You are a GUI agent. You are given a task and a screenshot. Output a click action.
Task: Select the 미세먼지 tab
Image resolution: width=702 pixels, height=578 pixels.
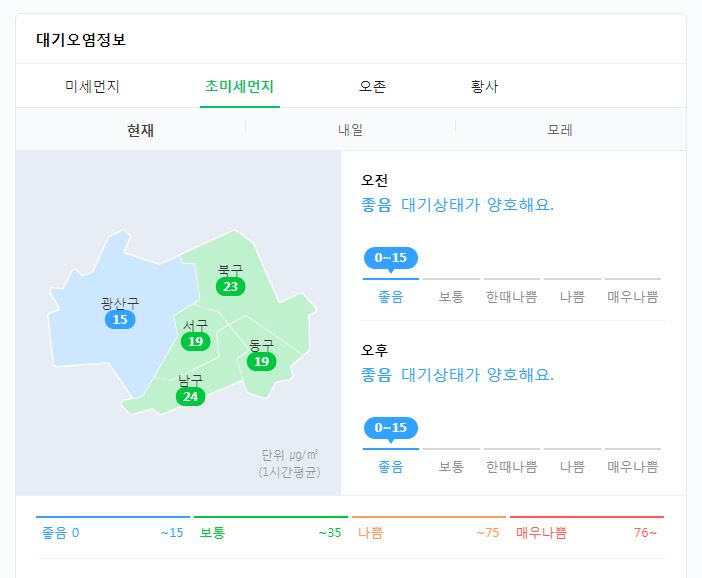pyautogui.click(x=92, y=86)
